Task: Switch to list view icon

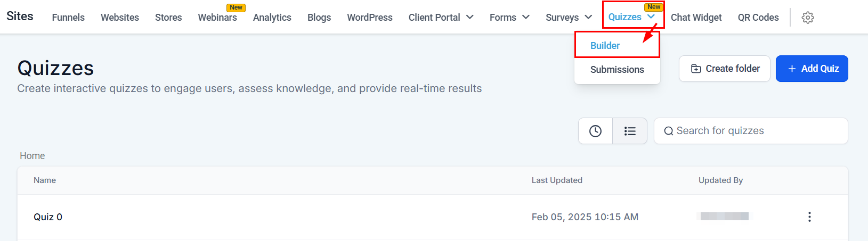Action: point(630,131)
